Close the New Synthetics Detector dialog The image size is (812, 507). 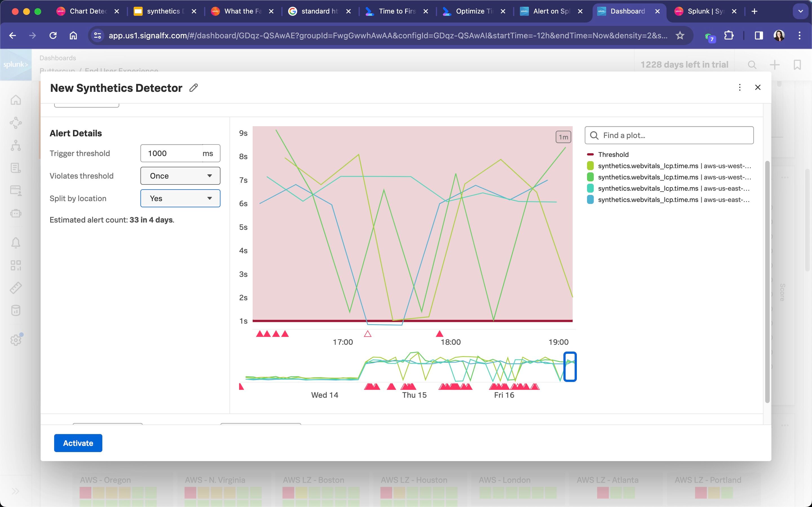(x=758, y=88)
